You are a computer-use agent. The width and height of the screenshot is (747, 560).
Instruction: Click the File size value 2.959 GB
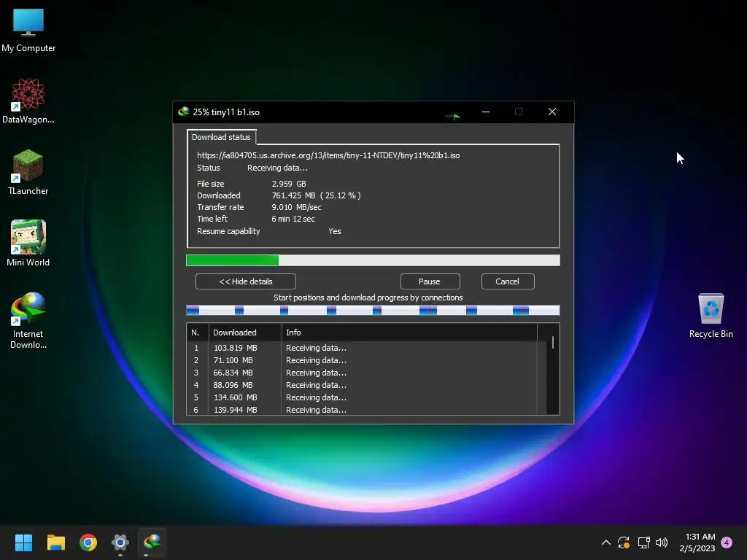289,184
